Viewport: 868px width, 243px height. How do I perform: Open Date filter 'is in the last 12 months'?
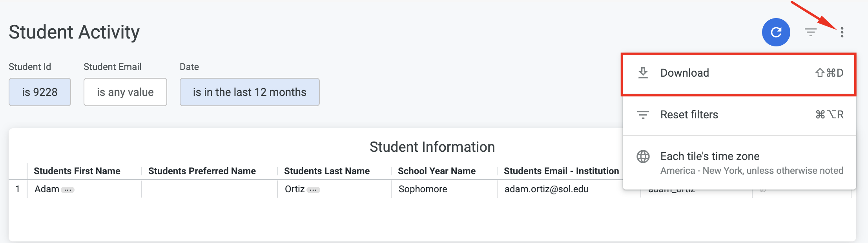[x=250, y=92]
